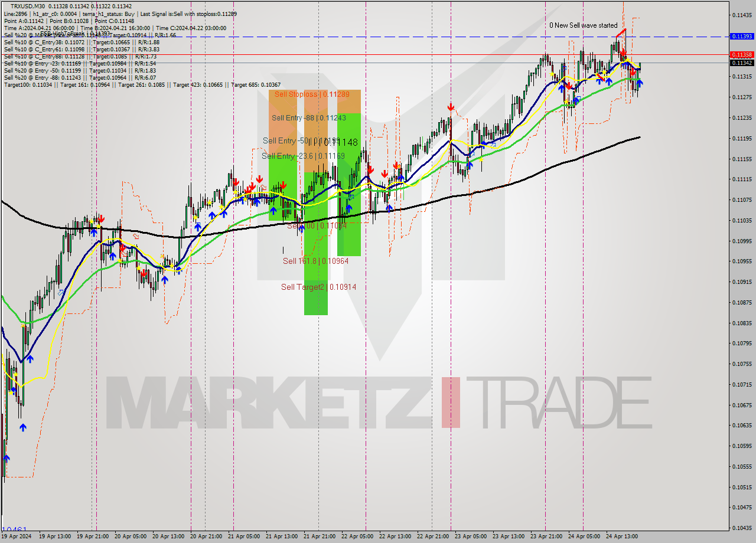Click the 0.10715 price axis label
Screen dimensions: 756x543
coord(742,384)
